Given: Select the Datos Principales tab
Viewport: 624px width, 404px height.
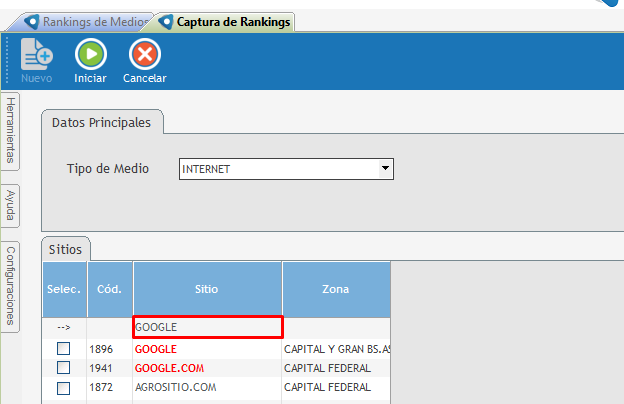Looking at the screenshot, I should tap(101, 122).
